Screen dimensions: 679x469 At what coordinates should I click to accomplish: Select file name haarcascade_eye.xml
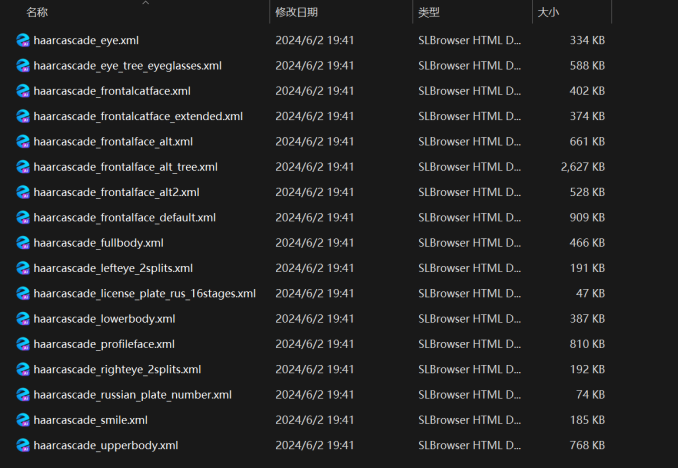pos(86,40)
